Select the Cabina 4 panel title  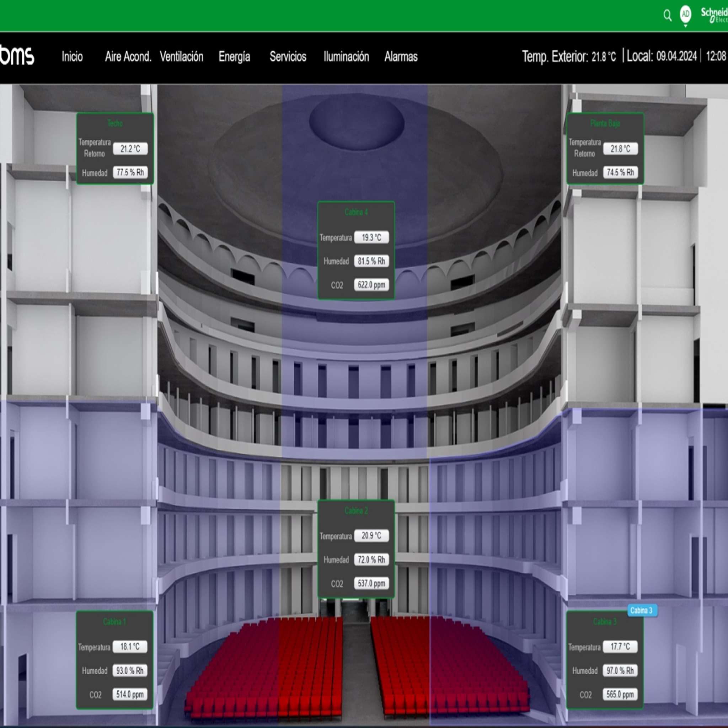tap(356, 212)
